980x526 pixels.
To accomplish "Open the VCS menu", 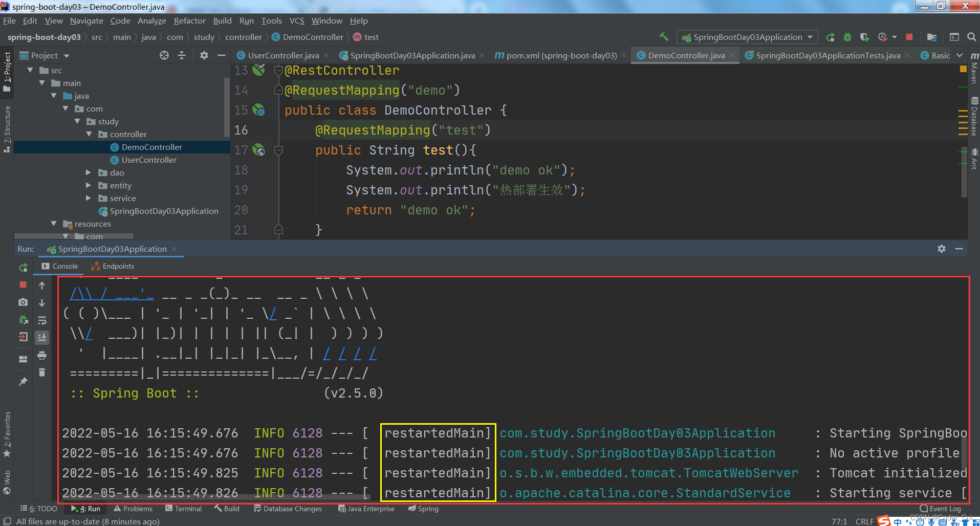I will pyautogui.click(x=297, y=21).
